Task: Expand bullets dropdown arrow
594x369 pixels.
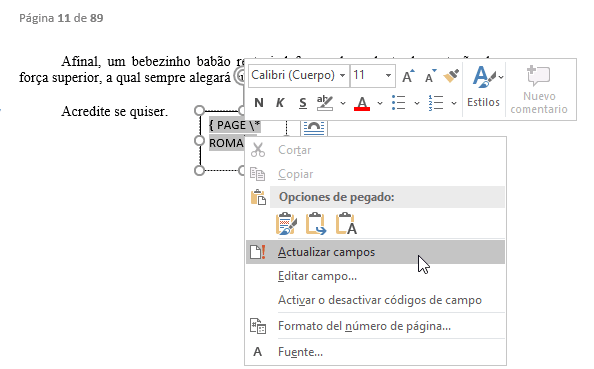Action: pos(417,103)
